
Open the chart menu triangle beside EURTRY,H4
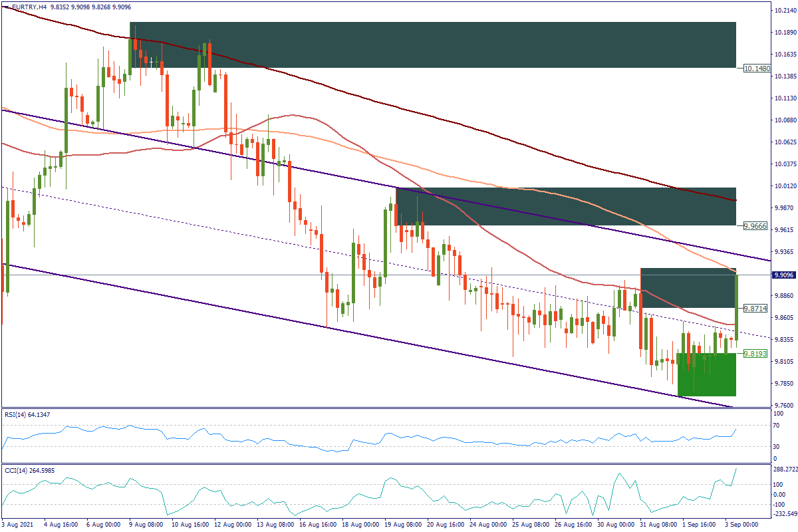click(5, 6)
